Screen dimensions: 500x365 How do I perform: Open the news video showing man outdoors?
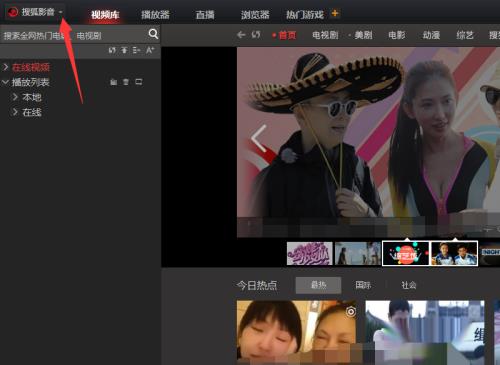(425, 333)
